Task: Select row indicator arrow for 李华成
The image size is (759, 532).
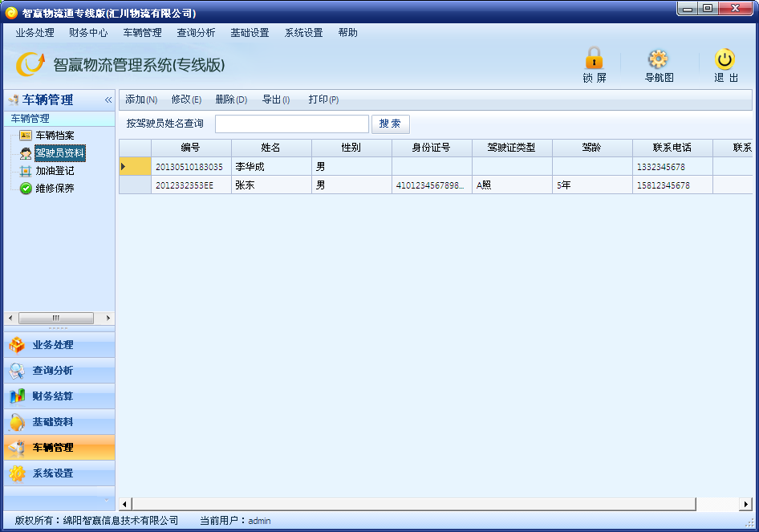Action: click(135, 167)
